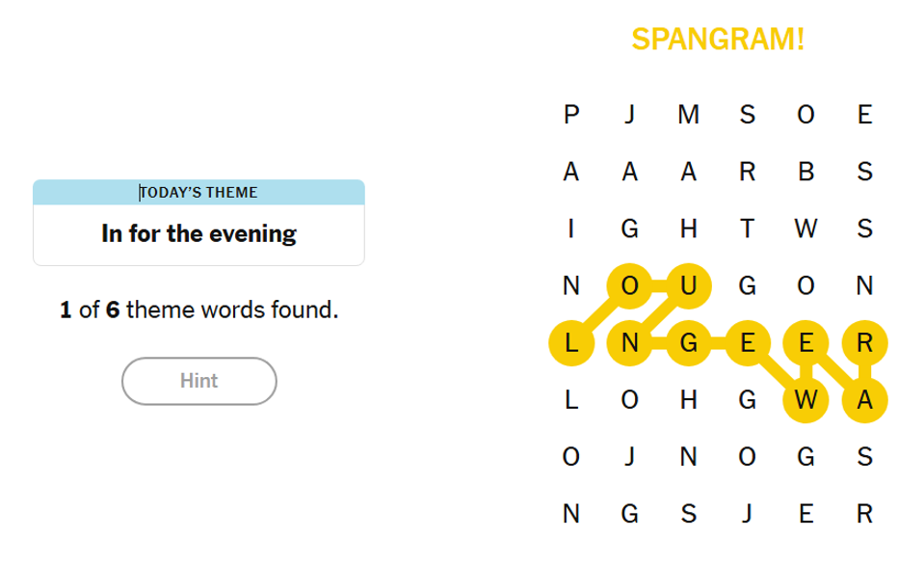The image size is (924, 565).
Task: Click the "In for the evening" theme text
Action: 198,234
